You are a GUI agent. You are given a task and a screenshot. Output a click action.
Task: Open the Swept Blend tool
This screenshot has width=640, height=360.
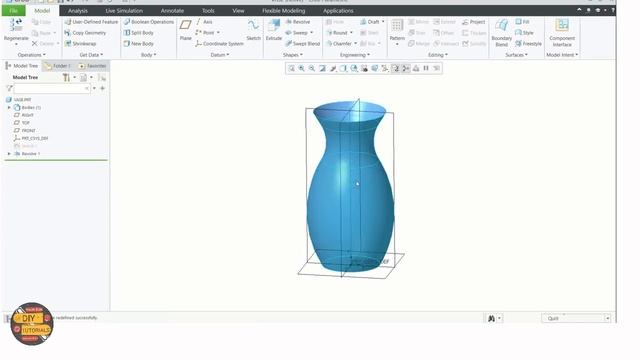[302, 43]
